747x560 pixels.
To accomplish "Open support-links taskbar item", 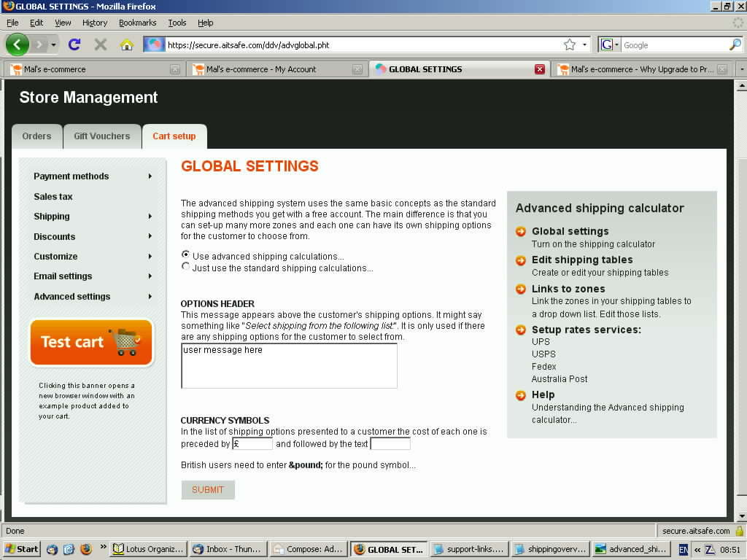I will 469,549.
